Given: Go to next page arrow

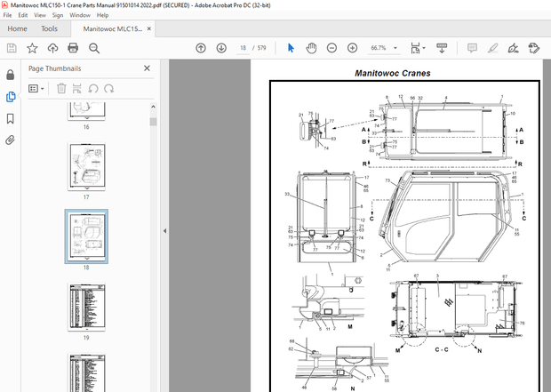Looking at the screenshot, I should pyautogui.click(x=221, y=48).
